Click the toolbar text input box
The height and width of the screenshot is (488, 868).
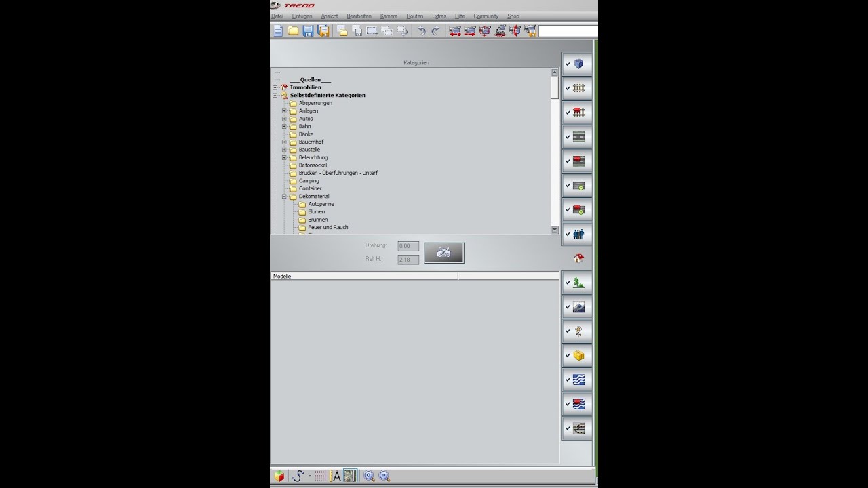(568, 31)
